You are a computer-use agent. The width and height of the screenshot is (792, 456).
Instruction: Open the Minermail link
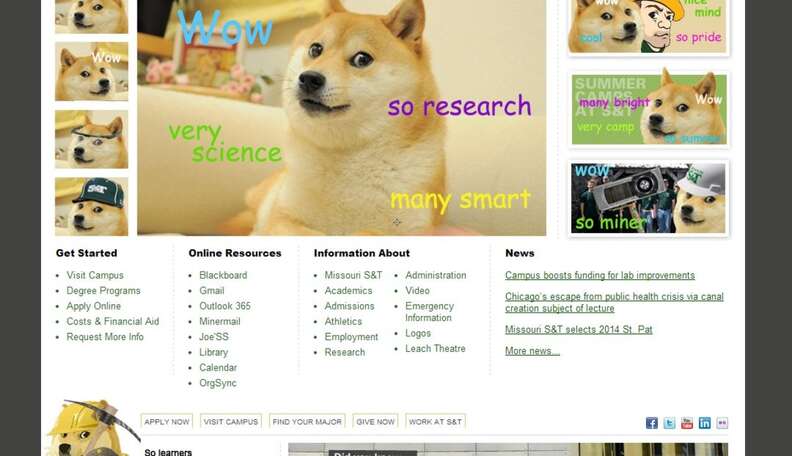coord(220,321)
